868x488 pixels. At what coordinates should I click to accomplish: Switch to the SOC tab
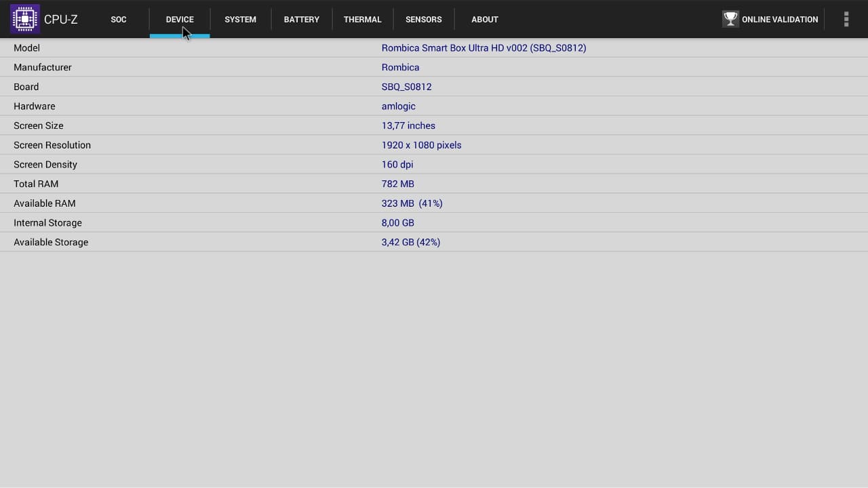[119, 20]
